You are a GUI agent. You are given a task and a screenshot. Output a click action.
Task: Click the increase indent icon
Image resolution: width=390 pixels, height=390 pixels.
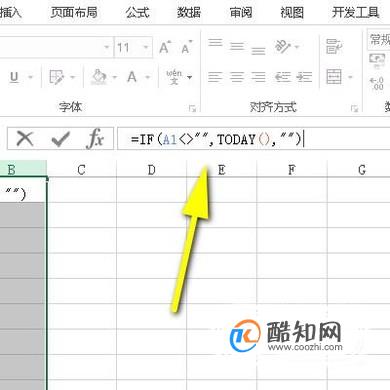(304, 77)
